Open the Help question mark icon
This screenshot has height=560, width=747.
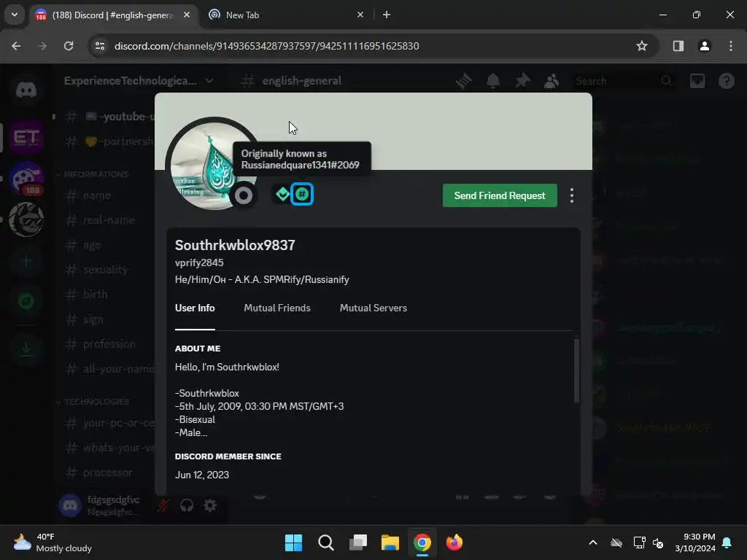pyautogui.click(x=727, y=81)
